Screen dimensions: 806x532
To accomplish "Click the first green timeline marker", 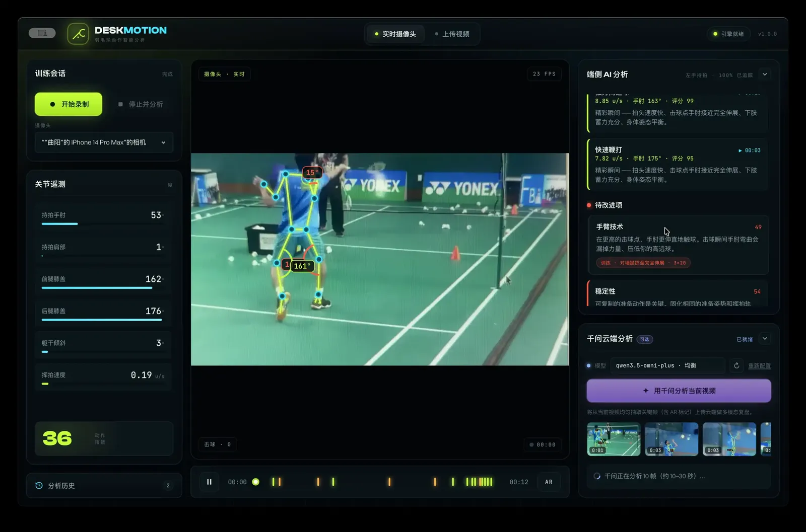I will tap(274, 482).
